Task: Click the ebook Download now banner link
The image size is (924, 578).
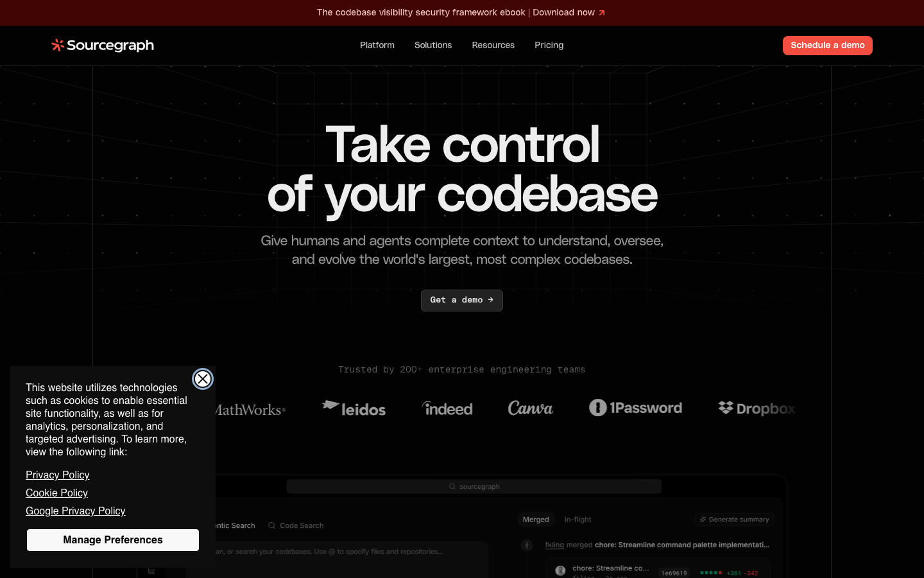Action: 461,12
